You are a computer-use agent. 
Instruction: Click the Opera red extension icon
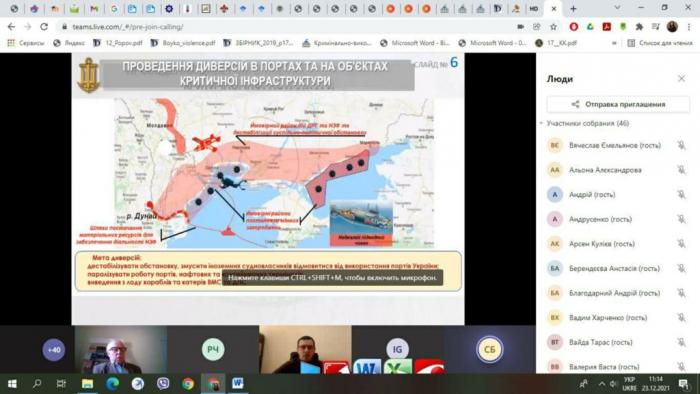pos(574,27)
